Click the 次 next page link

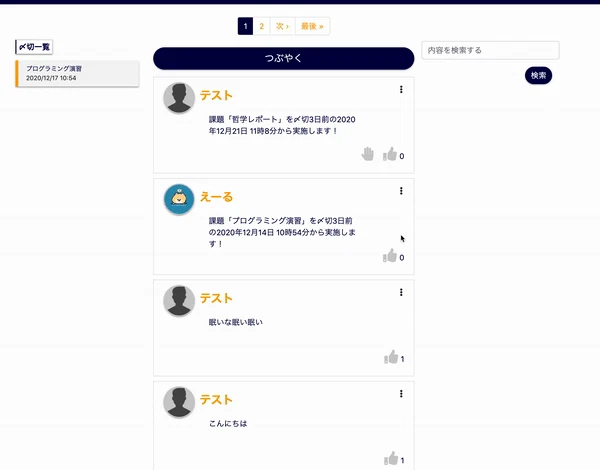[282, 26]
